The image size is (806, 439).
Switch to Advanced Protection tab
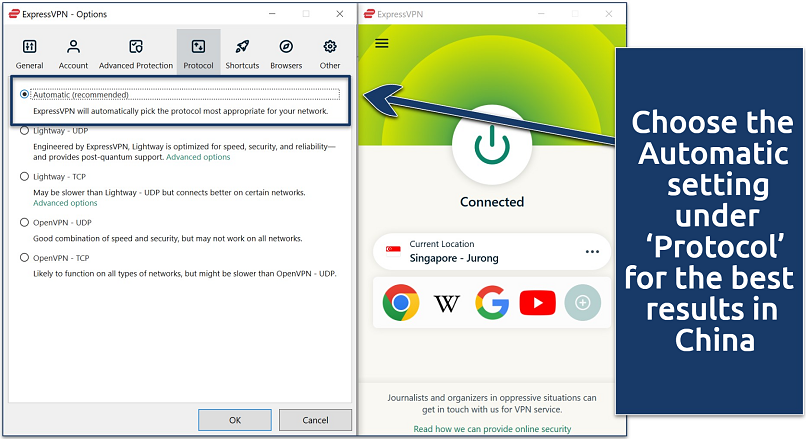click(x=136, y=53)
